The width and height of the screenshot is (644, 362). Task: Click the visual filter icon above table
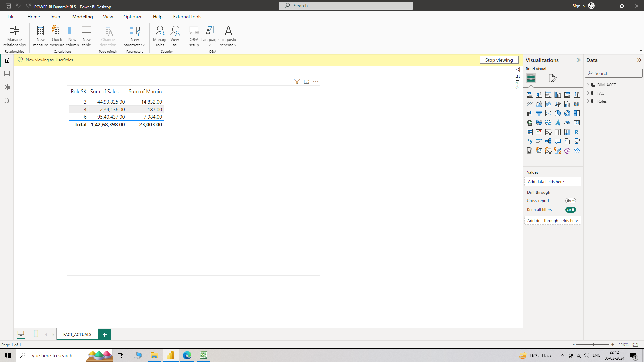(297, 81)
